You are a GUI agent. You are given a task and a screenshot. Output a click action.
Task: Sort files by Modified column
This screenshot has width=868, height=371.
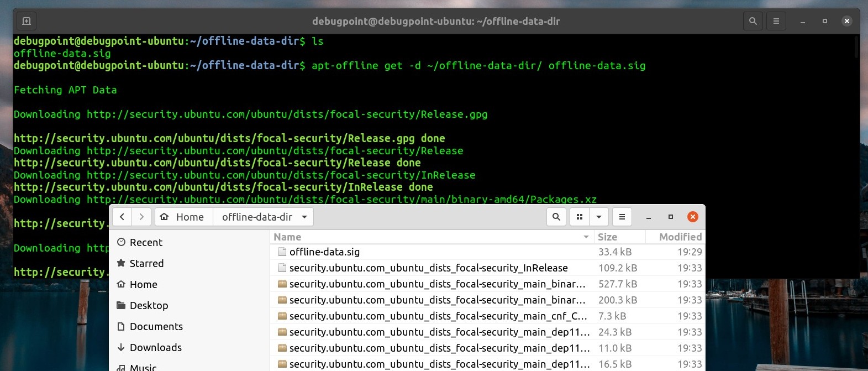(680, 237)
